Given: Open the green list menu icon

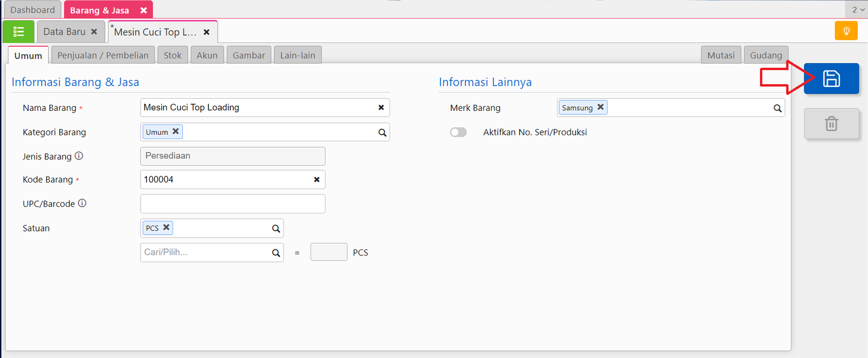Looking at the screenshot, I should coord(18,32).
